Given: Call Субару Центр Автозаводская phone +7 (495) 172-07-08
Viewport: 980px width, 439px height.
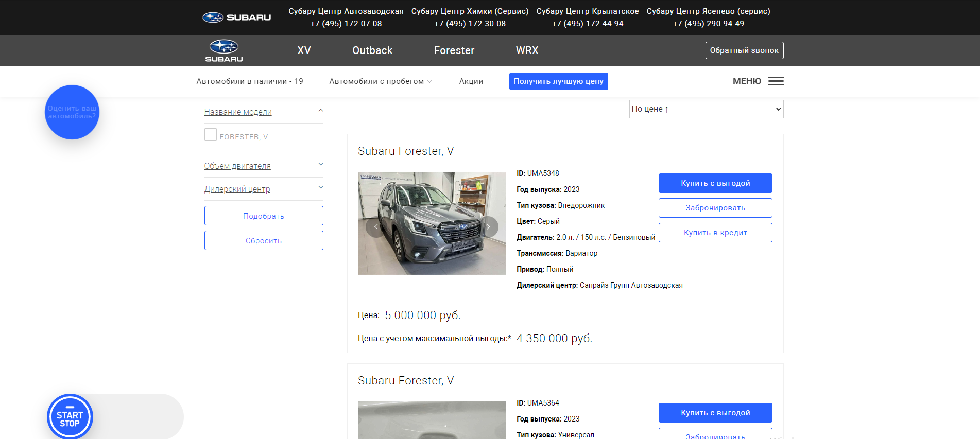Looking at the screenshot, I should point(346,24).
